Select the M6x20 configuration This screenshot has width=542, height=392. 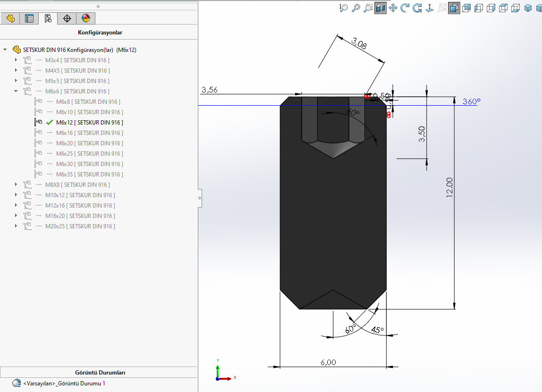click(x=89, y=143)
